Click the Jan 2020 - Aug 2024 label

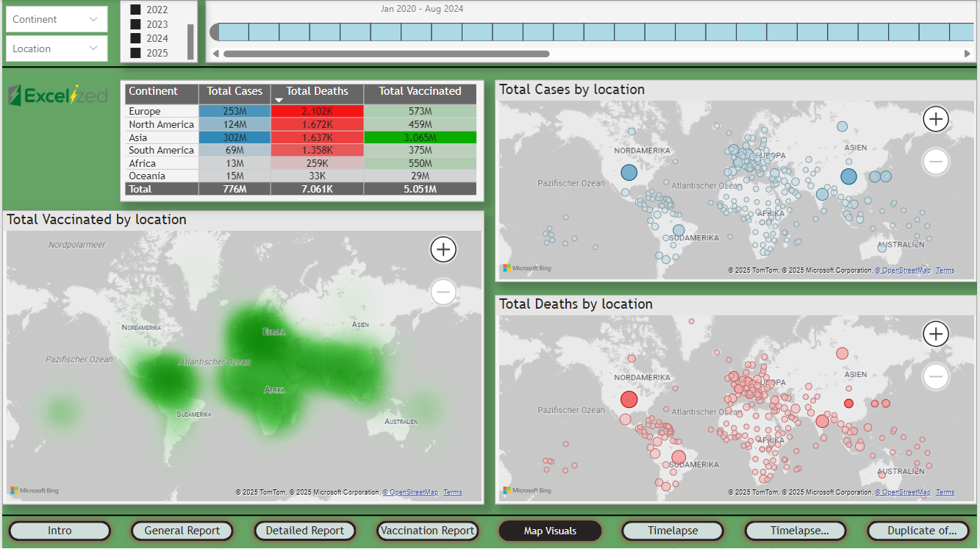pyautogui.click(x=422, y=10)
